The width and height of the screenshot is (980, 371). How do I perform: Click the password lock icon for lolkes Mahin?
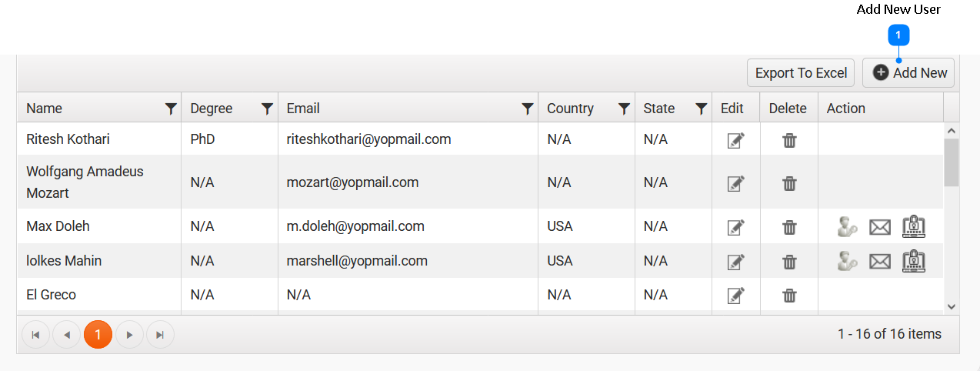pos(913,261)
